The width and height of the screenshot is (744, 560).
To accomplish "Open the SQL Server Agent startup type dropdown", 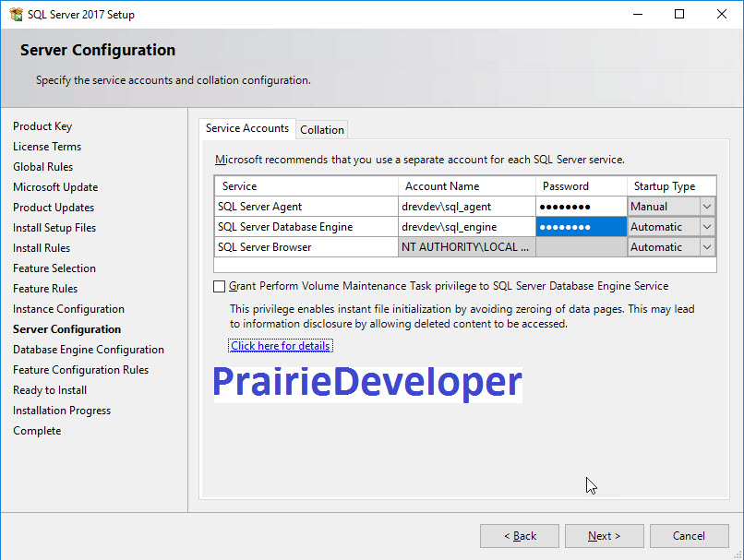I will click(x=706, y=207).
